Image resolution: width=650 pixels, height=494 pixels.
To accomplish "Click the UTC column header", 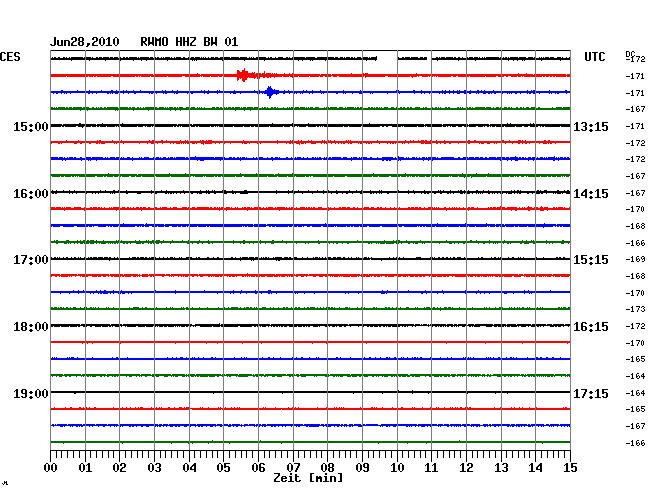I will [x=594, y=57].
